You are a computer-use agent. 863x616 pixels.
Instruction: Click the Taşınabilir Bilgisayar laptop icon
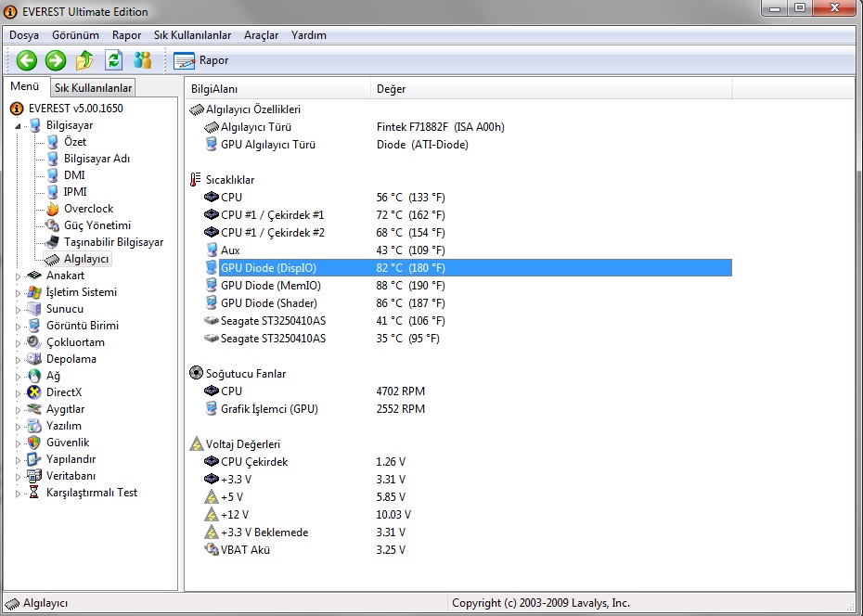tap(52, 242)
